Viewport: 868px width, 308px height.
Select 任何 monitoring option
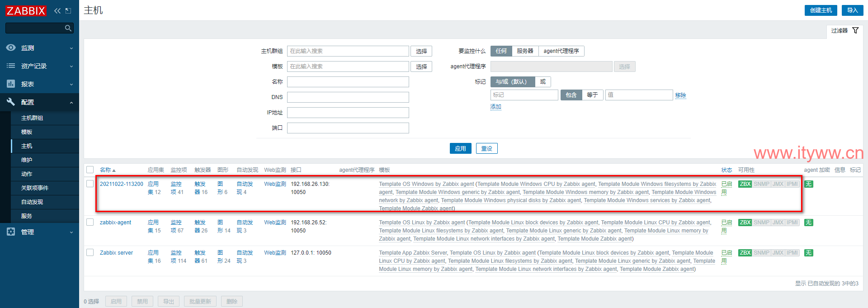click(501, 51)
